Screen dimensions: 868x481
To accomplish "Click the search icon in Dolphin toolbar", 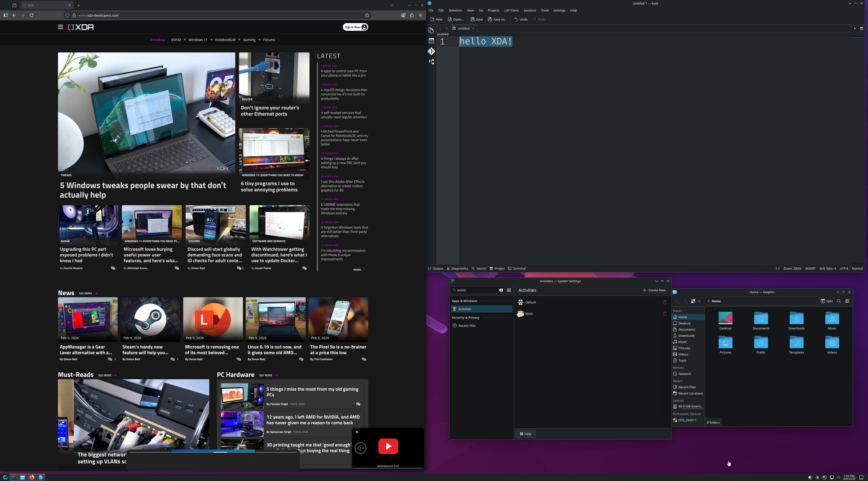I will point(839,301).
